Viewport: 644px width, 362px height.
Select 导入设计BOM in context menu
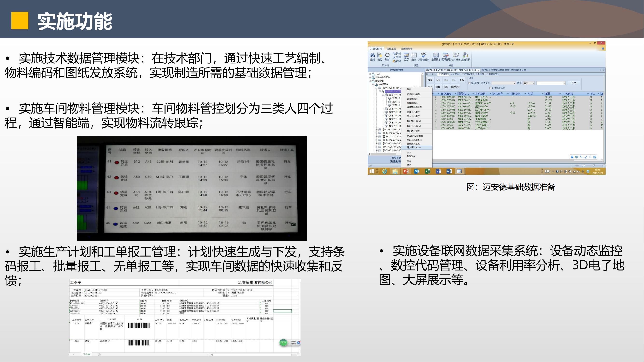tap(414, 148)
